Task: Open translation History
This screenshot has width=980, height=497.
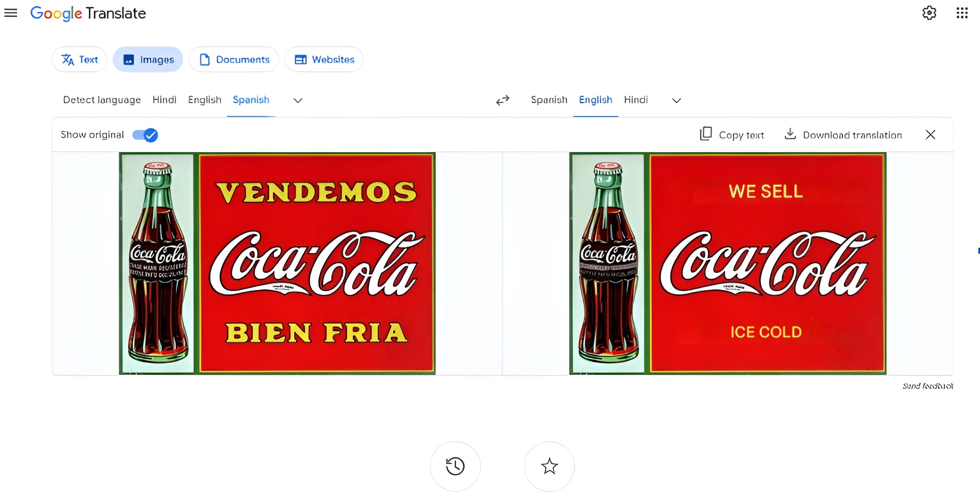Action: click(455, 466)
